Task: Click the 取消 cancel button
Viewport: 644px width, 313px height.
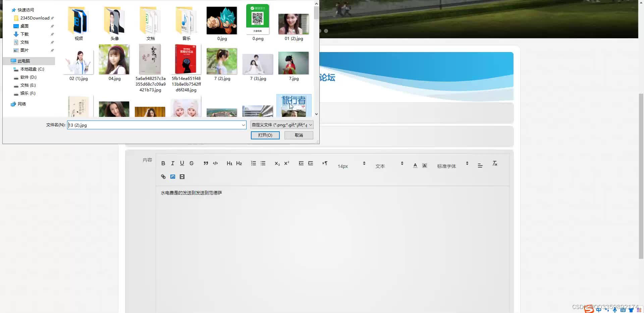Action: pos(299,135)
